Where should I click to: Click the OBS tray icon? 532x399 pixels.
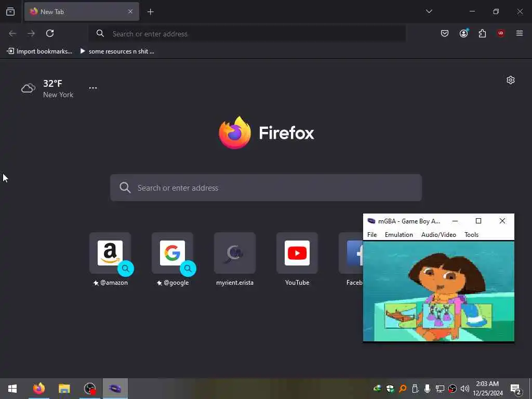pos(453,389)
